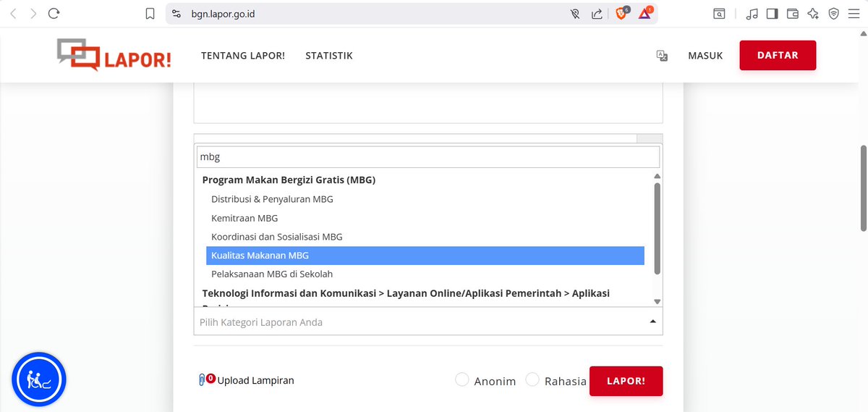
Task: Open the browser hamburger menu
Action: 854,13
